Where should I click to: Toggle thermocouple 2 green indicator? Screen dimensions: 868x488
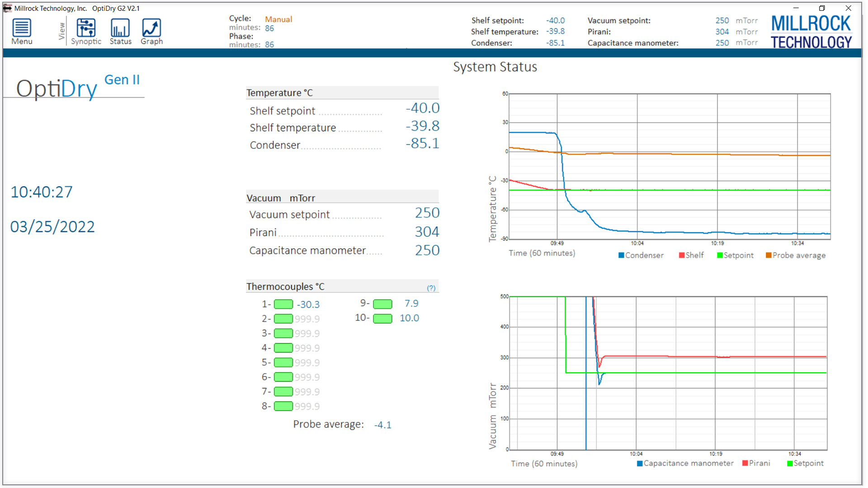pyautogui.click(x=283, y=319)
